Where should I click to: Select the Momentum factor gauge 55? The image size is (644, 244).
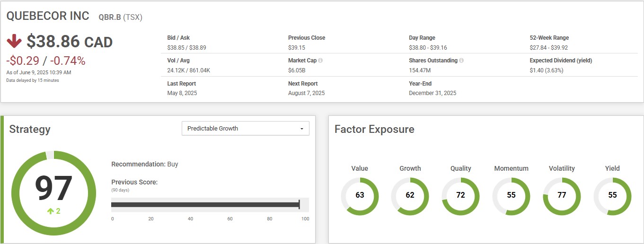point(511,196)
